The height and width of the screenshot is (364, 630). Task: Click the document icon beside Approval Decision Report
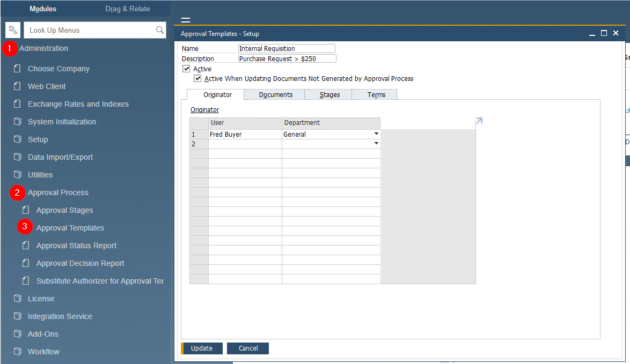pos(26,263)
